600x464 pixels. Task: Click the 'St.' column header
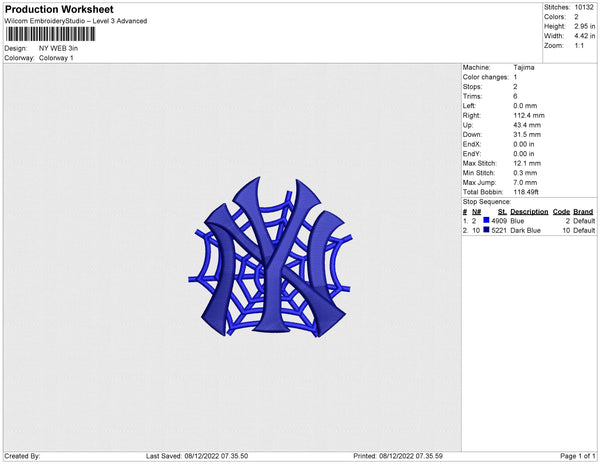[x=502, y=212]
